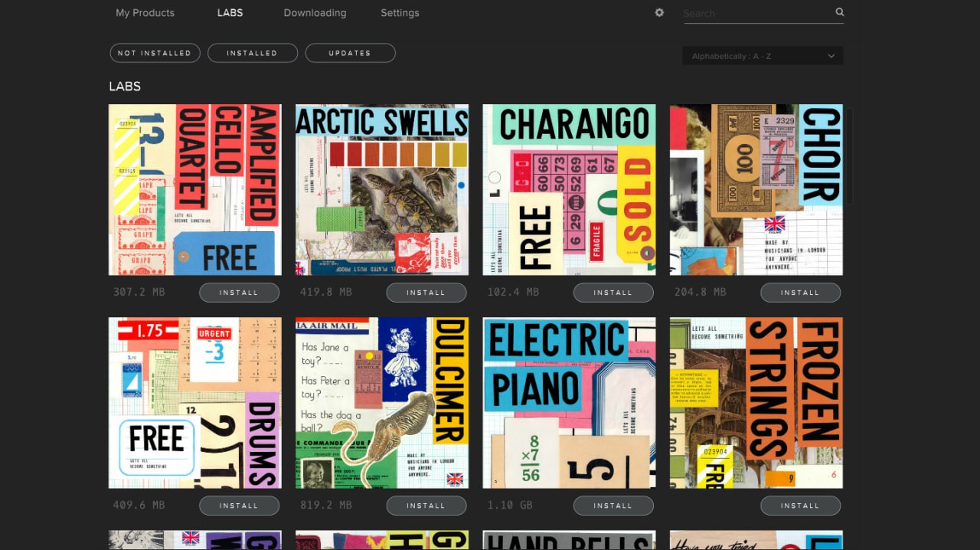Screen dimensions: 980x550
Task: Click the 409.6 MB size label
Action: click(x=139, y=506)
